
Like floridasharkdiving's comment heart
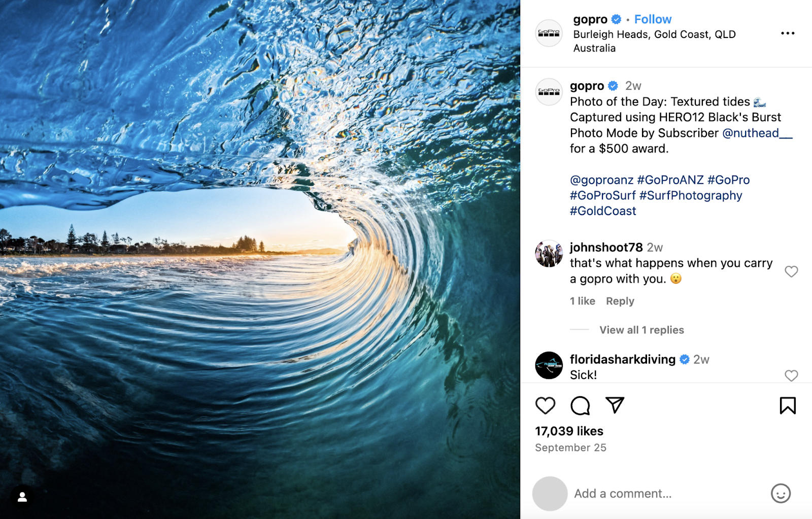click(791, 376)
